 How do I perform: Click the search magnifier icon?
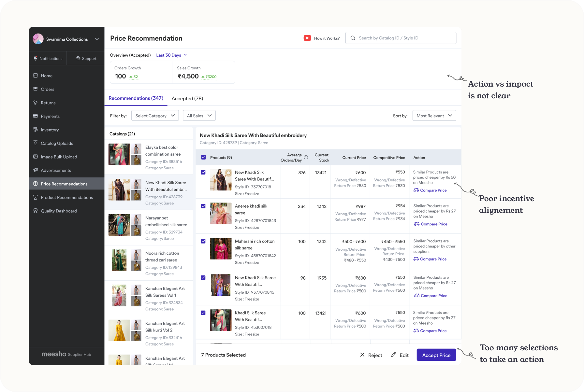[353, 38]
